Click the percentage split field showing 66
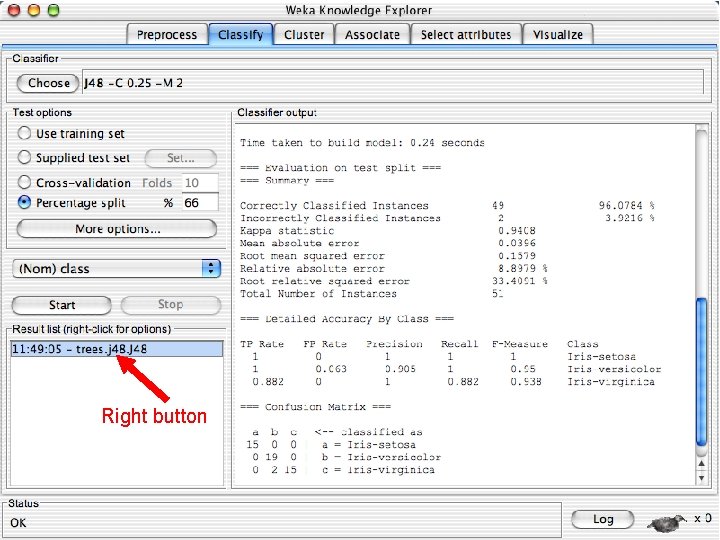This screenshot has width=720, height=540. click(x=200, y=202)
